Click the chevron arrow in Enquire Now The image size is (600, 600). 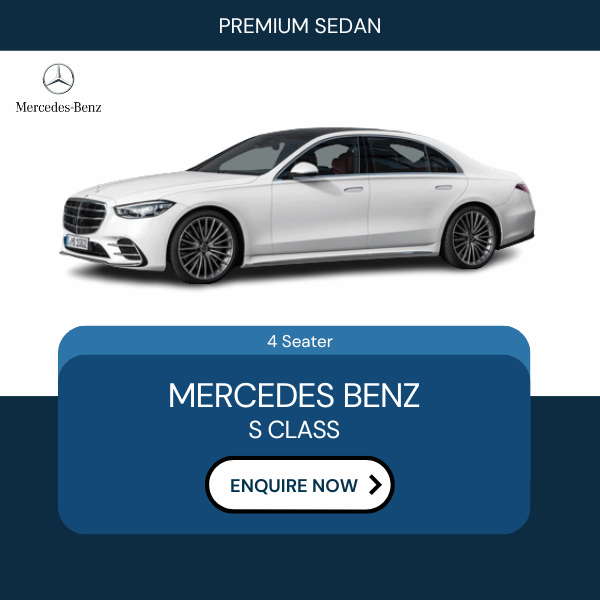(375, 485)
